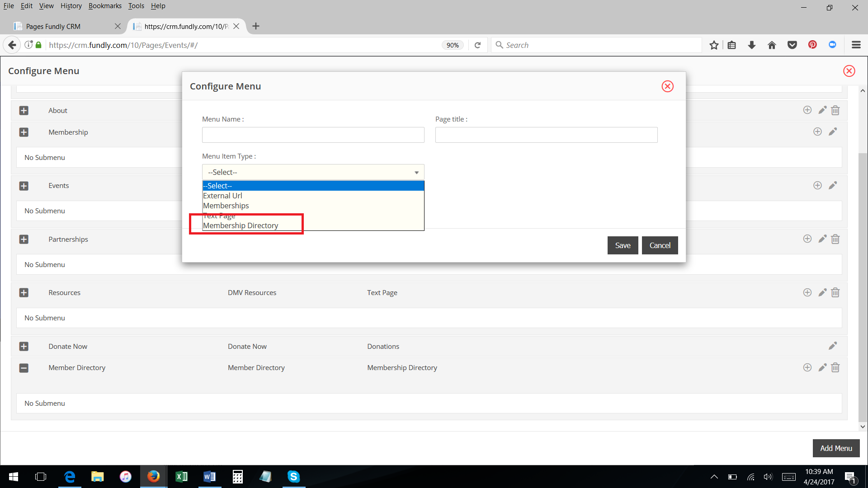This screenshot has width=868, height=488.
Task: Open Word from the taskbar
Action: point(209,477)
